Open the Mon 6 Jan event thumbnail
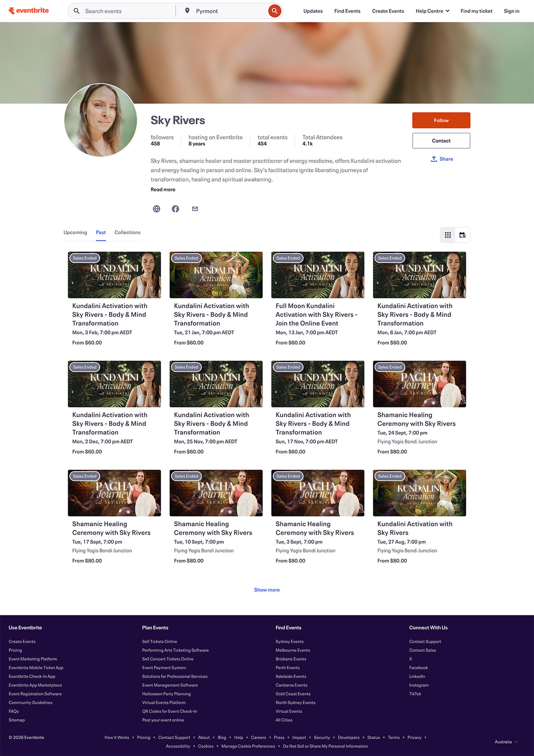This screenshot has width=534, height=756. pos(420,275)
